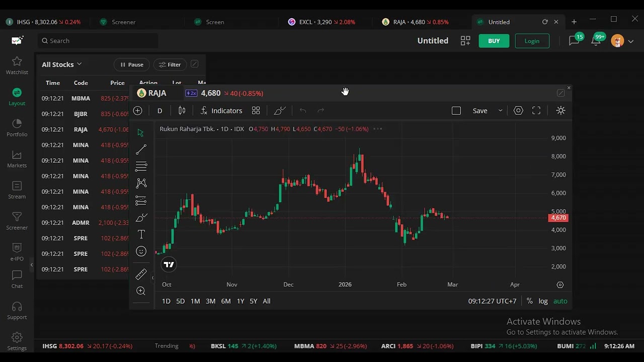Pause the running trade stream
This screenshot has height=362, width=644.
131,64
